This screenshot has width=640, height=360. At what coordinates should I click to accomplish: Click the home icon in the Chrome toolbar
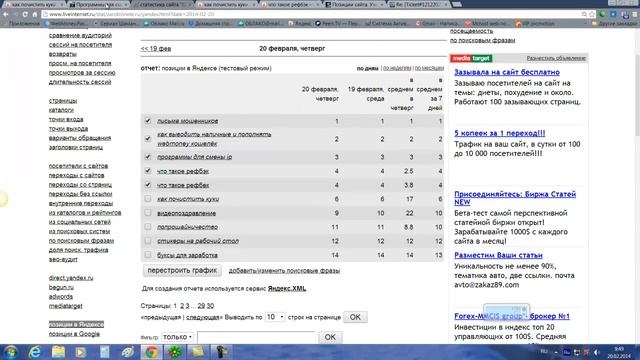click(35, 14)
